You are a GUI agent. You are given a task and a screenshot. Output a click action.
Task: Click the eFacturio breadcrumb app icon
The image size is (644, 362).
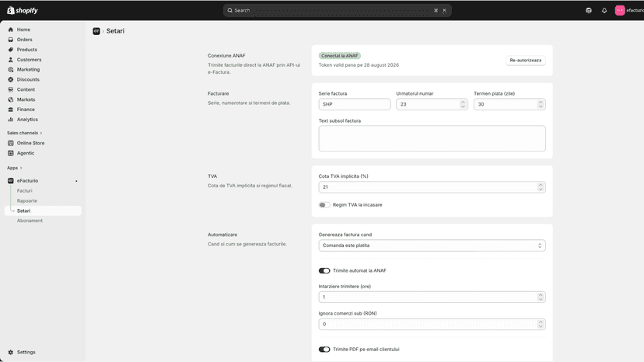point(96,31)
